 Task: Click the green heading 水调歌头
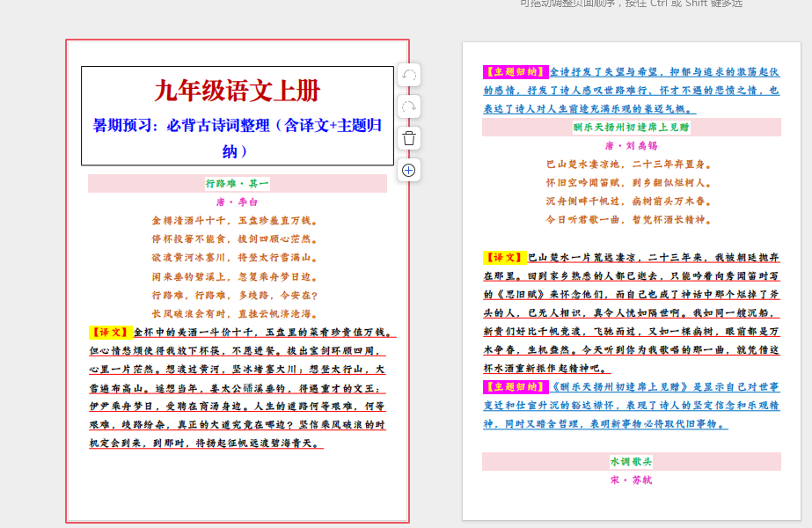631,461
